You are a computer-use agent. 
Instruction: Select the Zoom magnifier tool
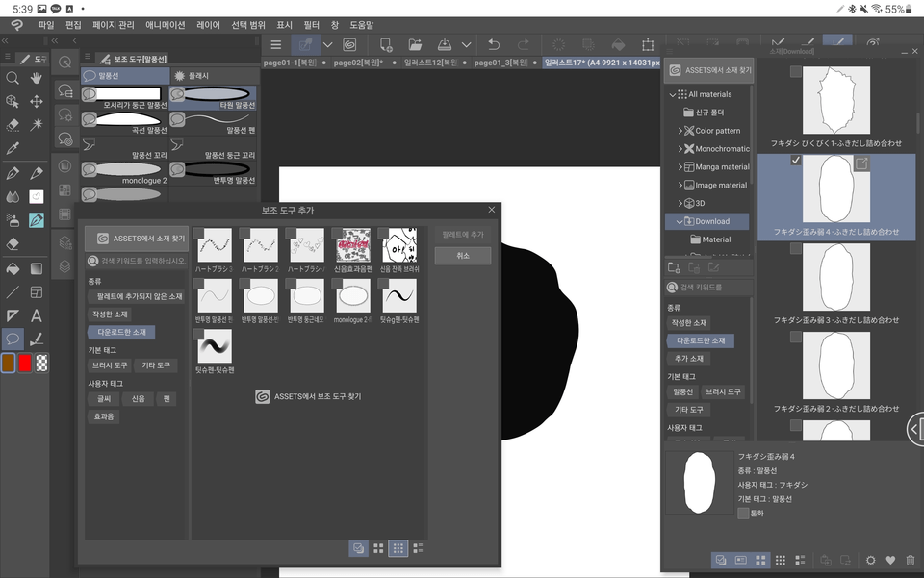pos(13,78)
